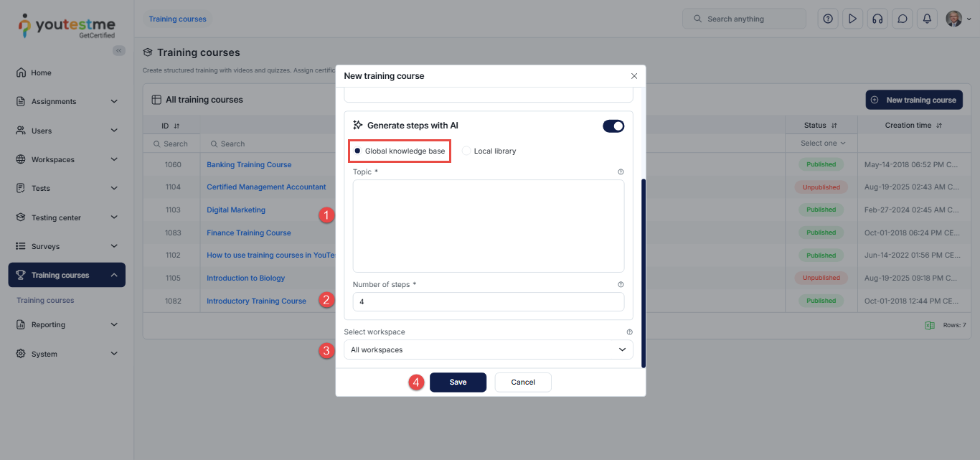This screenshot has width=980, height=460.
Task: Open the notifications bell
Action: [x=927, y=19]
